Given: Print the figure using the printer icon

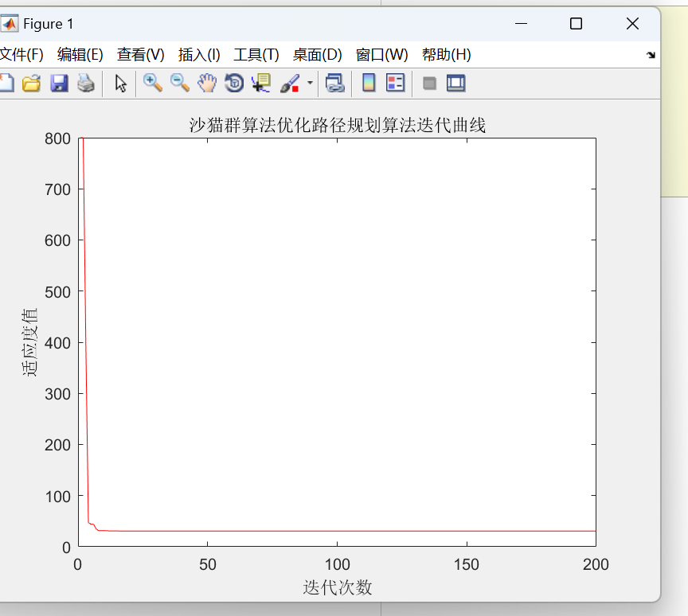Looking at the screenshot, I should (x=86, y=83).
